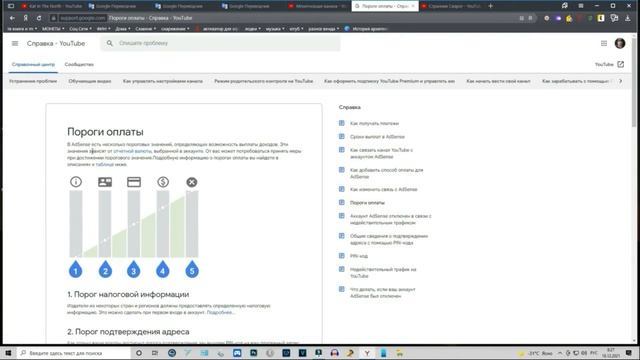Click the credit card payment method icon
Viewport: 640px width, 360px height.
point(134,182)
